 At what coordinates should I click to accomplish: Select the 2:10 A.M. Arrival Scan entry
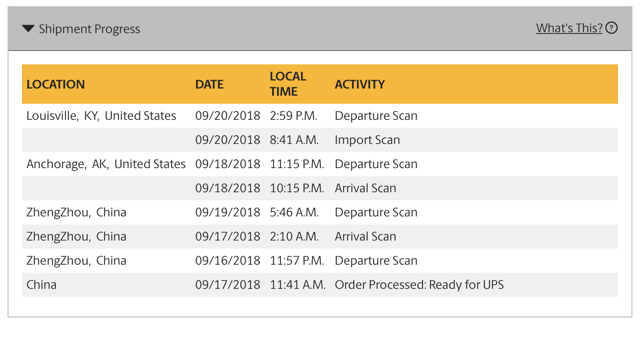click(320, 237)
